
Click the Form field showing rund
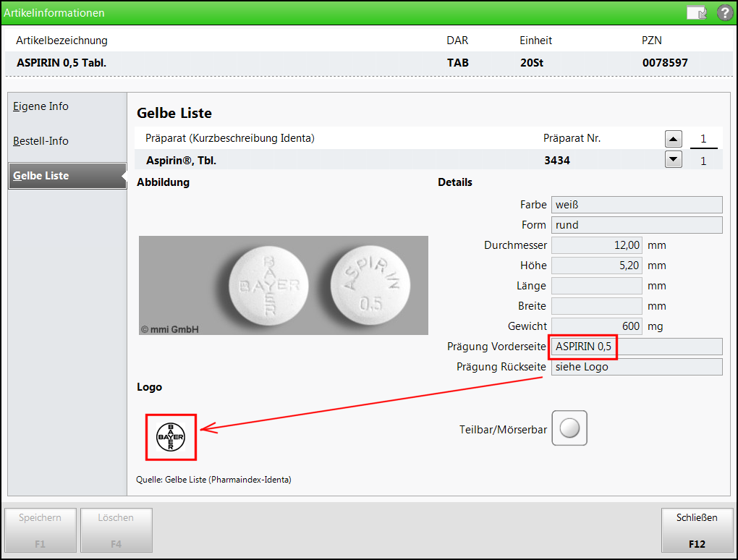pyautogui.click(x=637, y=225)
